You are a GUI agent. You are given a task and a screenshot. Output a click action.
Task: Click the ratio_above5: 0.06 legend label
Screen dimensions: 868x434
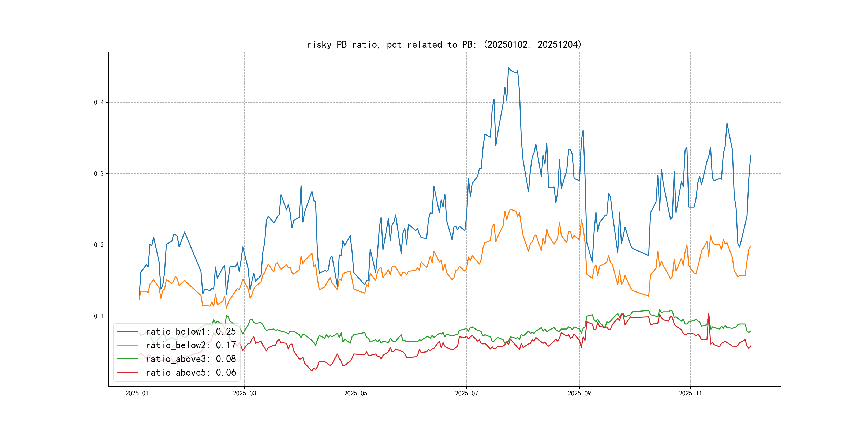tap(191, 372)
